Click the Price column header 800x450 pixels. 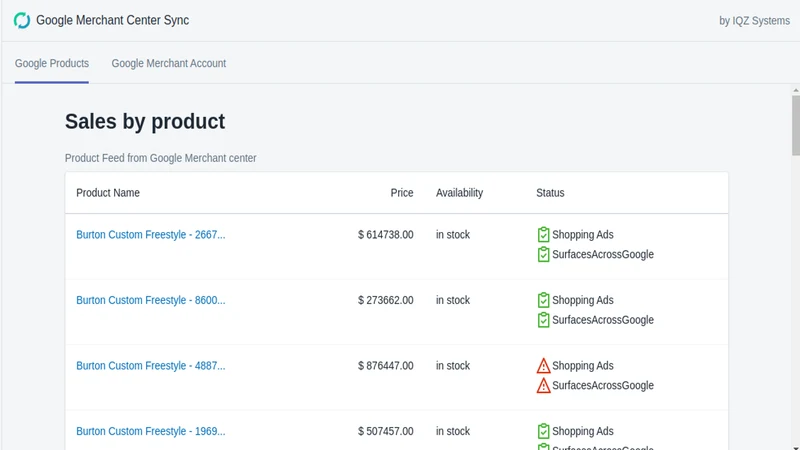tap(402, 193)
